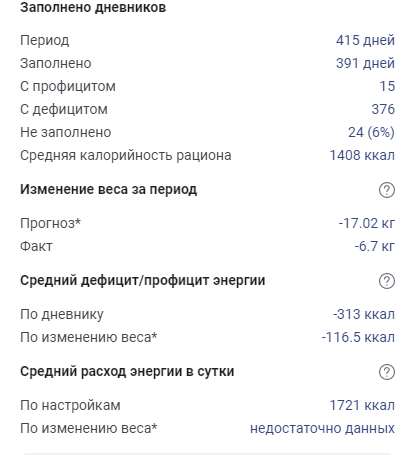Image resolution: width=413 pixels, height=455 pixels.
Task: Open help icon for Средний расход энергии в сутки
Action: coord(387,372)
